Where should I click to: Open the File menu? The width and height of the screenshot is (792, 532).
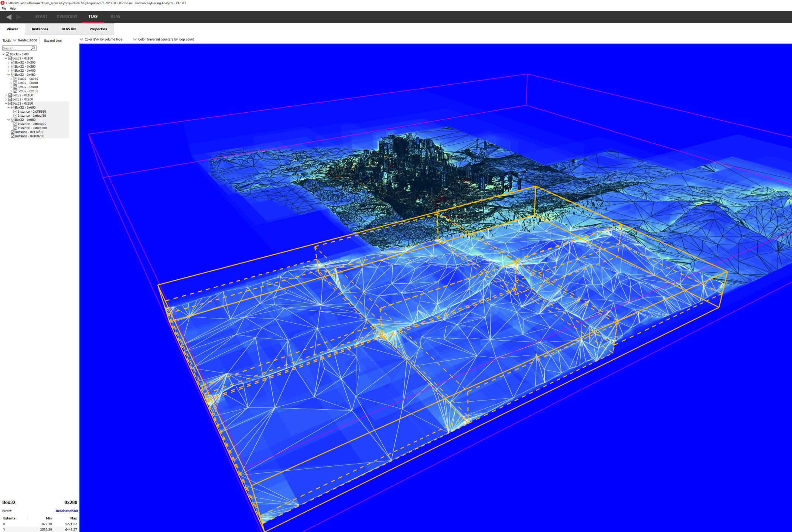click(x=4, y=8)
